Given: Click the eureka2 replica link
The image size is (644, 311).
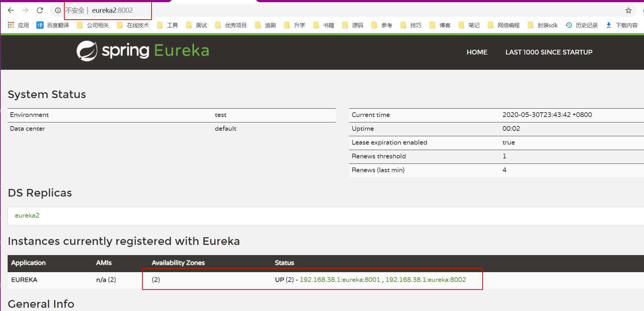Looking at the screenshot, I should pos(27,215).
